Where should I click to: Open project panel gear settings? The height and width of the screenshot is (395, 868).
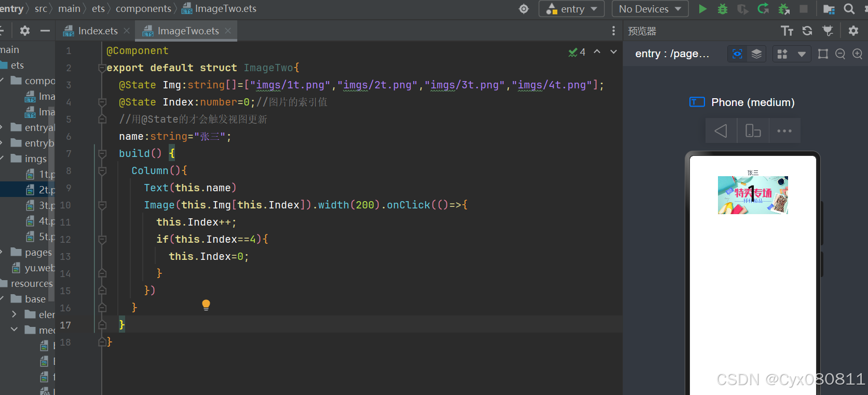tap(24, 31)
